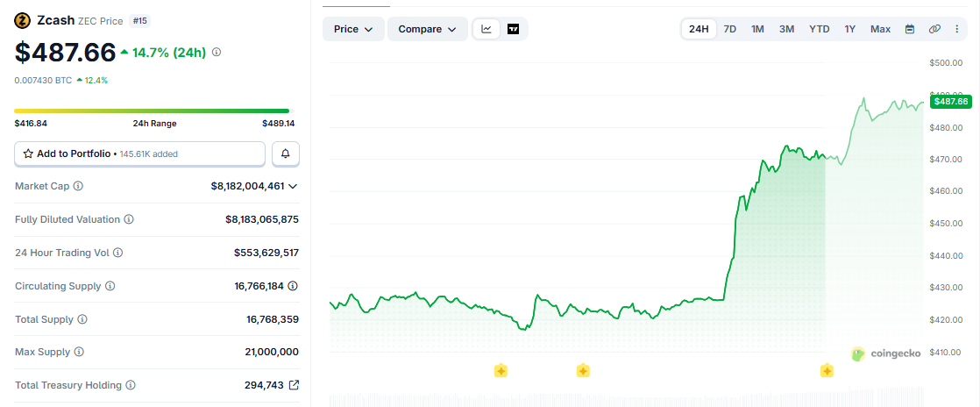980x407 pixels.
Task: Click the 14.7% (24h) change text
Action: pyautogui.click(x=169, y=53)
